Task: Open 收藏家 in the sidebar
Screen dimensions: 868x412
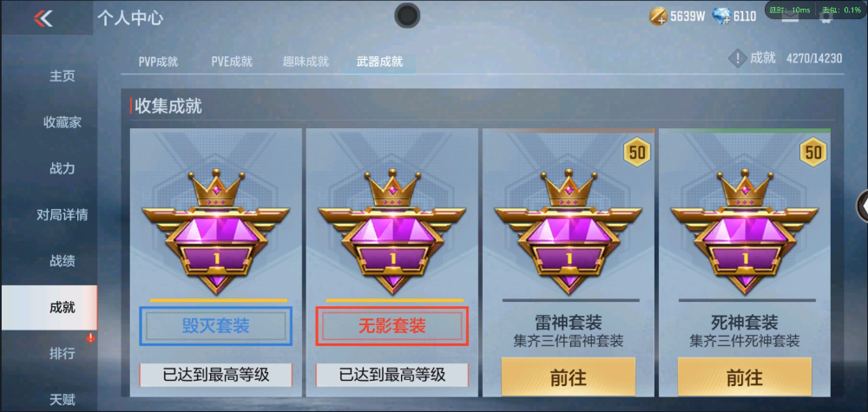Action: pos(62,123)
